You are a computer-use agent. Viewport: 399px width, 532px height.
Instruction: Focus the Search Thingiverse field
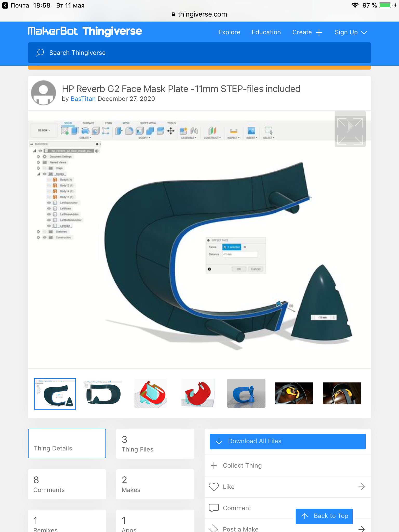(199, 53)
